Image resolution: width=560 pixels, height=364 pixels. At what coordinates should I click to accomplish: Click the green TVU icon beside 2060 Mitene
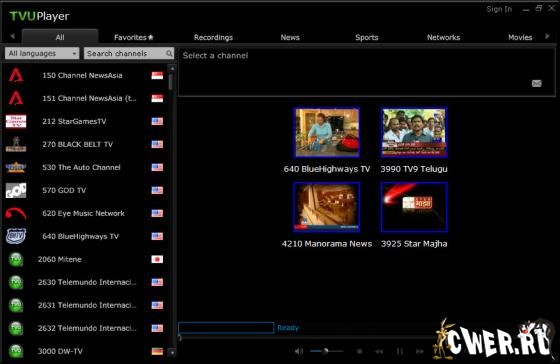click(x=16, y=259)
